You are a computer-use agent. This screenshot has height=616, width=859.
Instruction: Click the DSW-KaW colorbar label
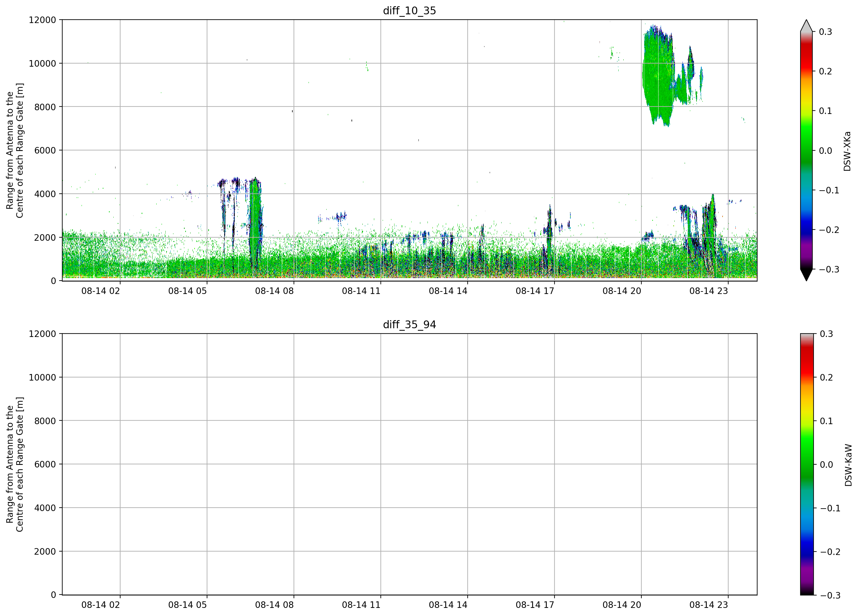[x=848, y=465]
